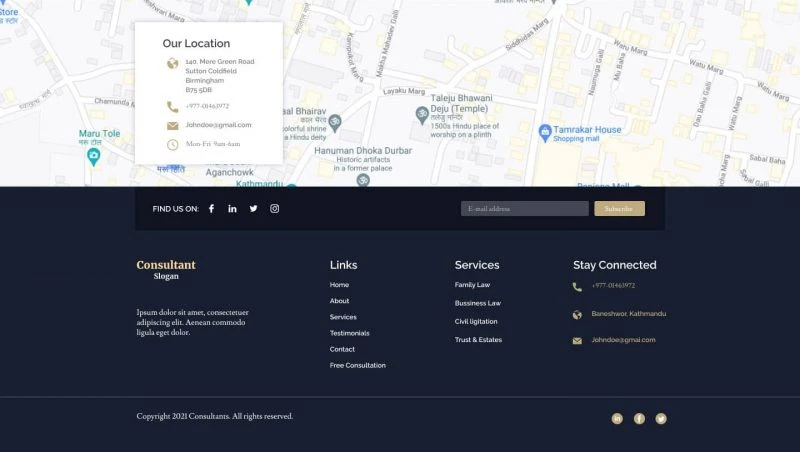Open the Testimonials footer link

pos(349,333)
